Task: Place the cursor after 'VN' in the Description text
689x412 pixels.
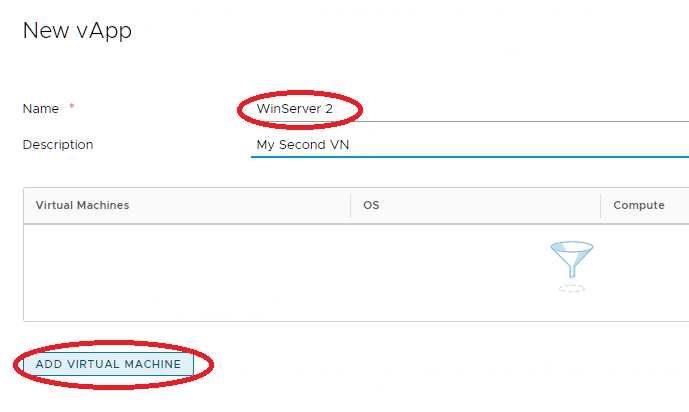Action: coord(350,145)
